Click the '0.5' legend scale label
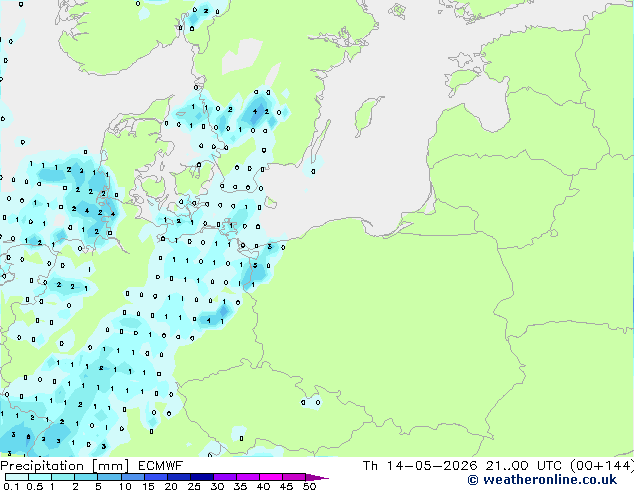Viewport: 634px width, 490px height. pos(35,486)
